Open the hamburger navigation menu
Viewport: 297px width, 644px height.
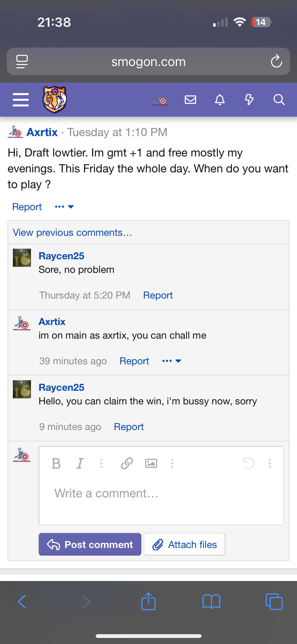click(21, 100)
